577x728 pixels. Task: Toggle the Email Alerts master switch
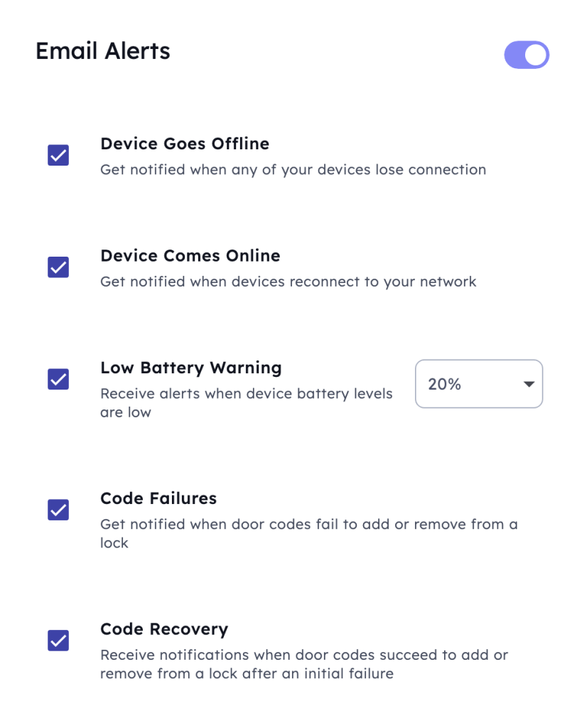pyautogui.click(x=526, y=55)
